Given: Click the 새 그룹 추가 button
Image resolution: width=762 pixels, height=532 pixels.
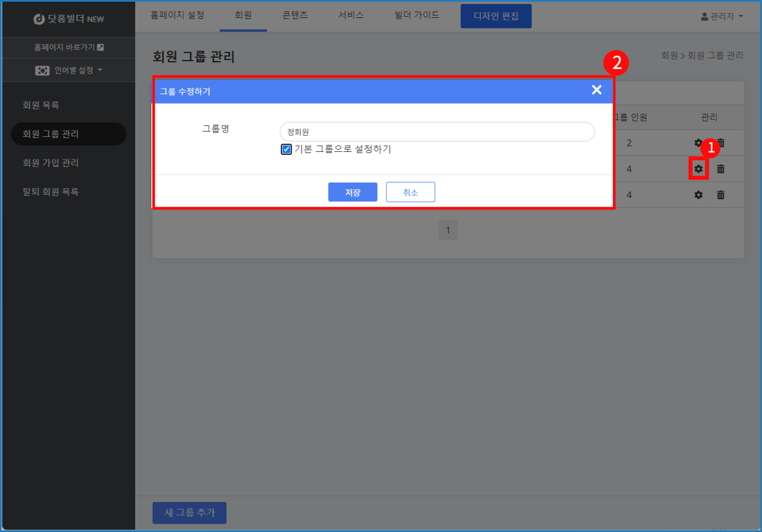Looking at the screenshot, I should click(x=189, y=513).
